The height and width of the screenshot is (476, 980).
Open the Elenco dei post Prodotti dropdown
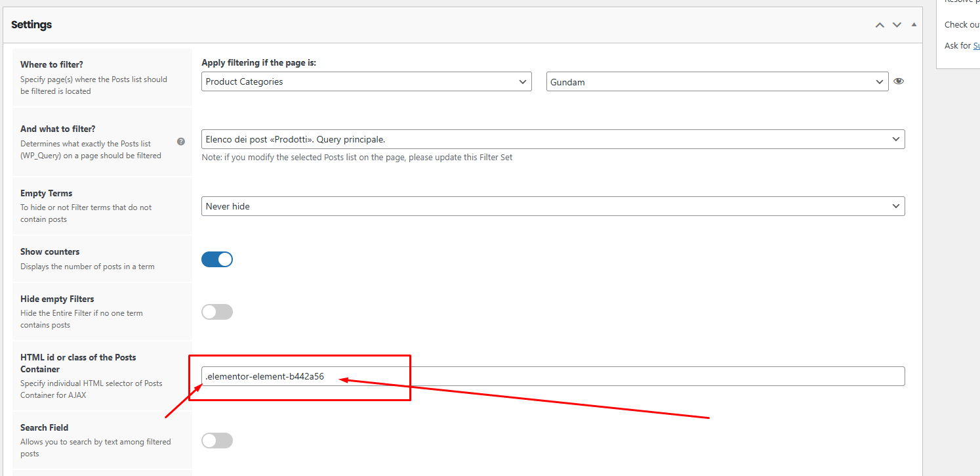coord(553,139)
